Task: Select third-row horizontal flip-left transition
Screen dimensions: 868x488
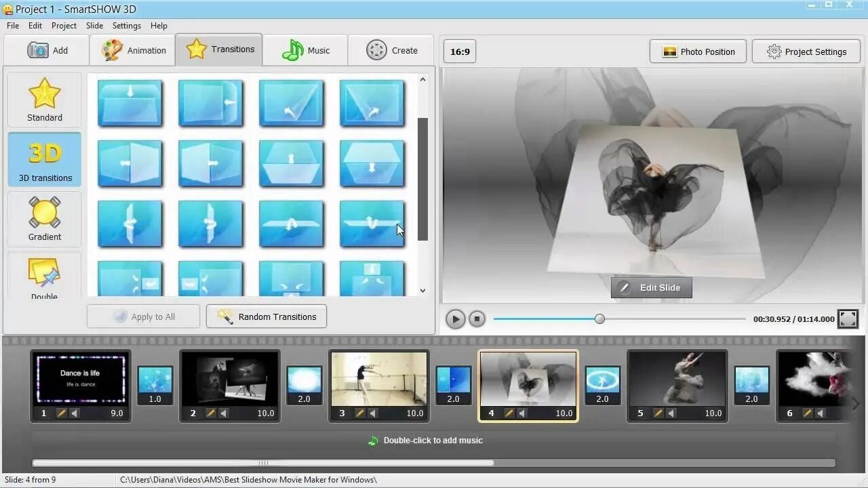Action: (130, 224)
